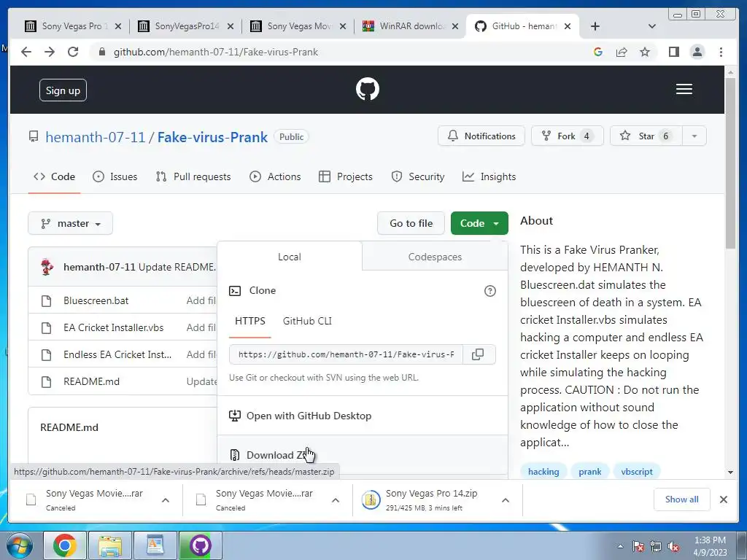The height and width of the screenshot is (560, 747).
Task: Open the Chrome profile avatar icon
Action: (x=697, y=52)
